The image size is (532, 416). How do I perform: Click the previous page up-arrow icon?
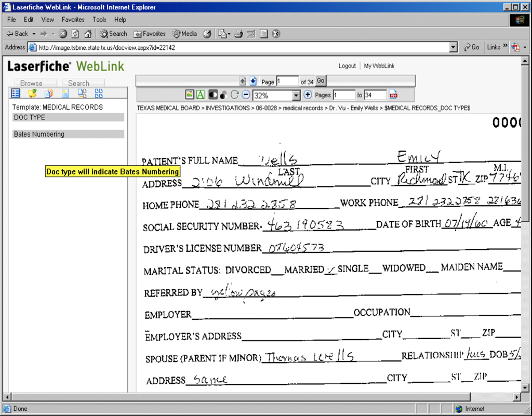pyautogui.click(x=243, y=82)
